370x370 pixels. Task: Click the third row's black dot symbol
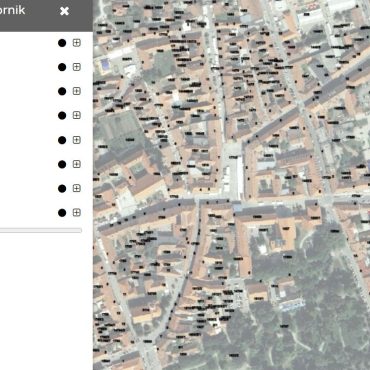pos(62,91)
